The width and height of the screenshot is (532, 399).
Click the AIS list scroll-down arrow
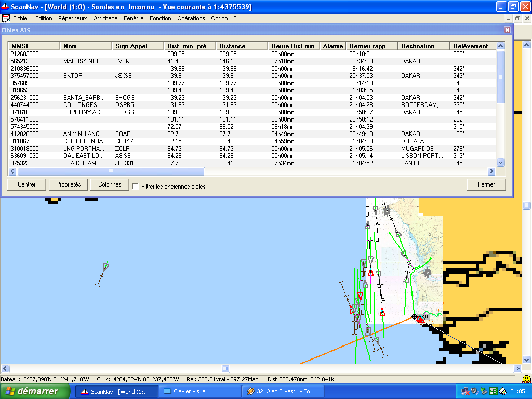click(500, 163)
